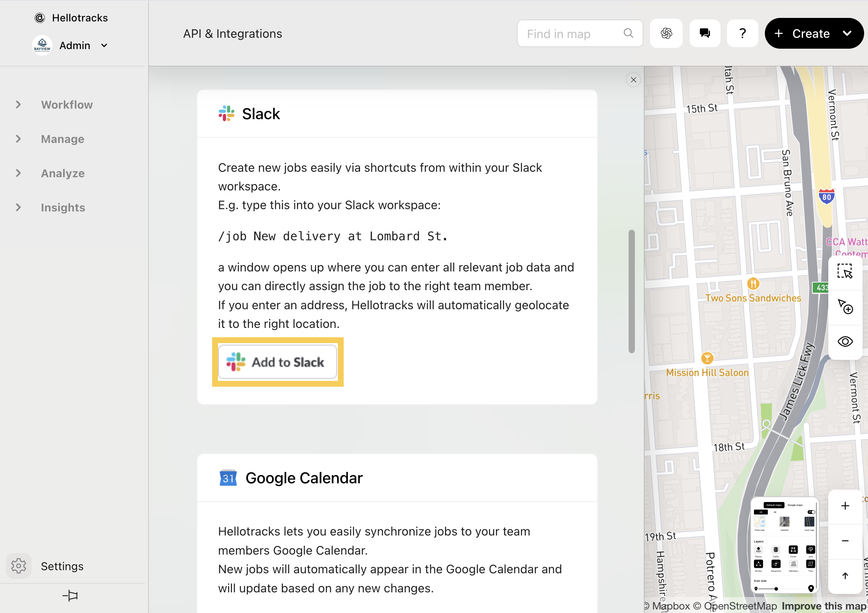Close the API & Integrations panel
This screenshot has height=613, width=868.
(634, 80)
